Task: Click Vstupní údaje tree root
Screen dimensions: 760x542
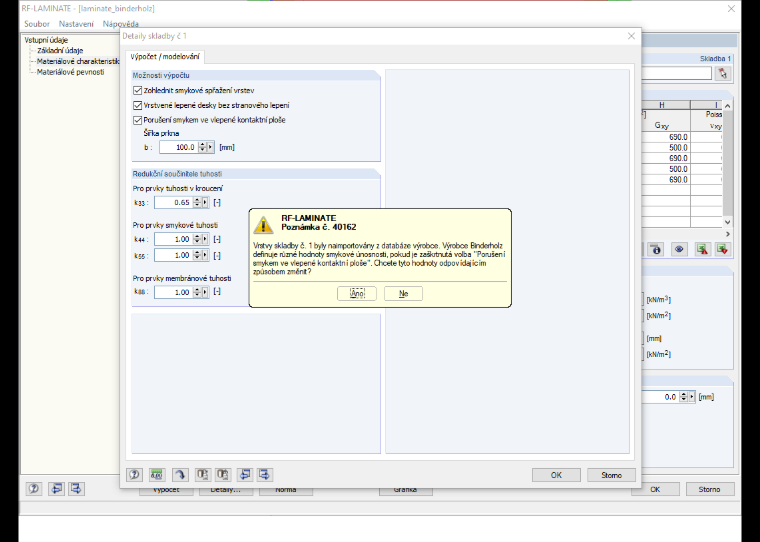Action: (x=46, y=40)
